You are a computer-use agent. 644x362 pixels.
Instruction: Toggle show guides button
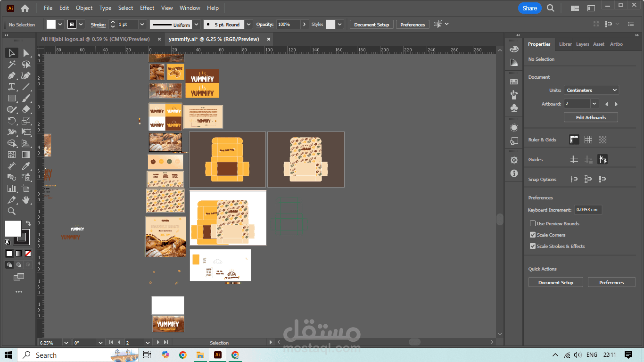point(574,159)
